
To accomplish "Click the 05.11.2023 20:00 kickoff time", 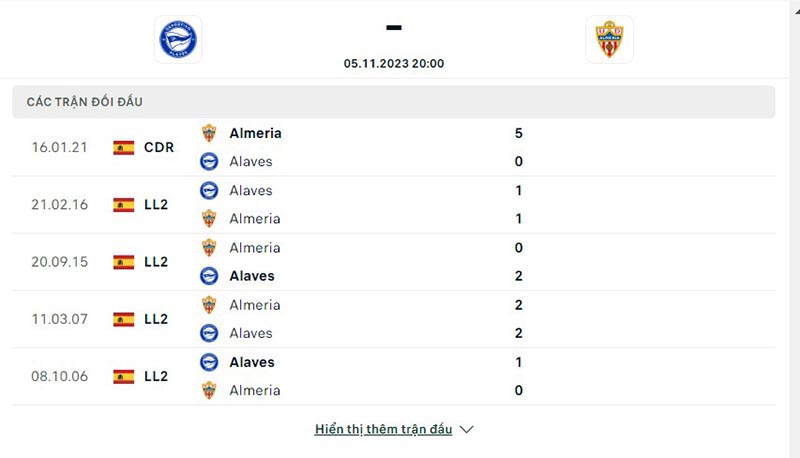I will (x=394, y=63).
